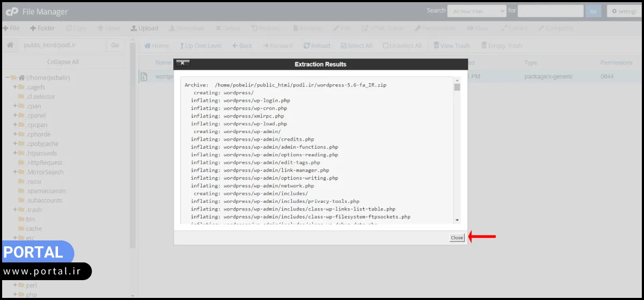Click the search text input field
Screen dimensions: 644x300
tap(550, 11)
